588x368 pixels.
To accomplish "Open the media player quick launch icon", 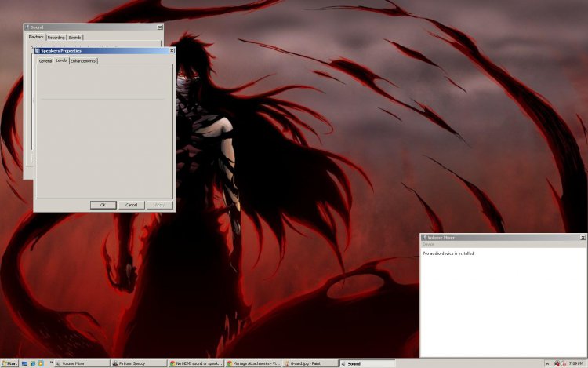I will (41, 363).
